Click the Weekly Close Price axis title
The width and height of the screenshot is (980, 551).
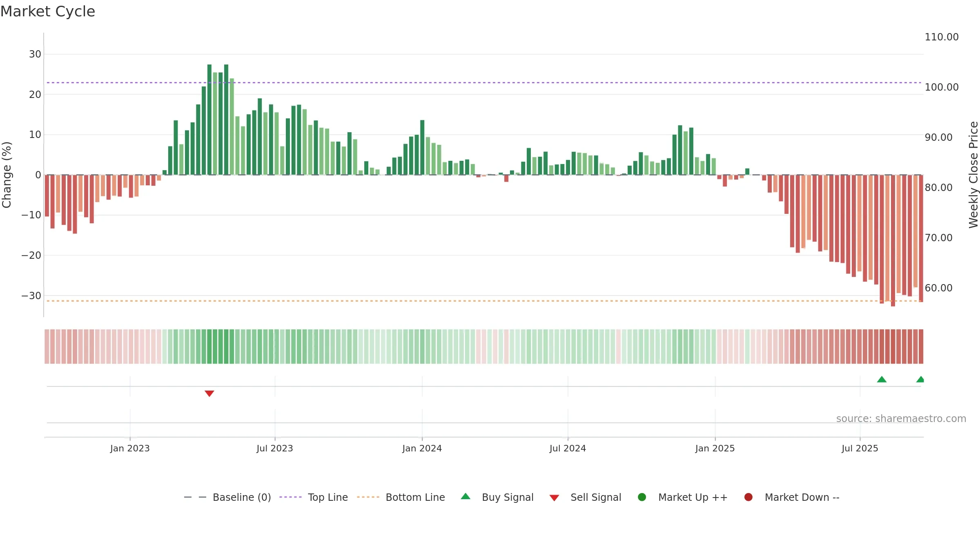coord(973,175)
